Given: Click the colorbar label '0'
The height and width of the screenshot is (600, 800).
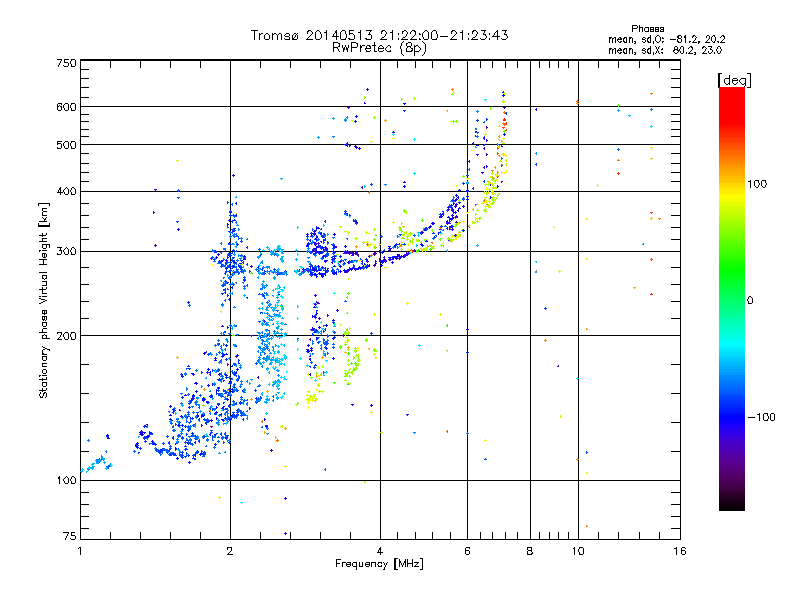Looking at the screenshot, I should coord(750,301).
